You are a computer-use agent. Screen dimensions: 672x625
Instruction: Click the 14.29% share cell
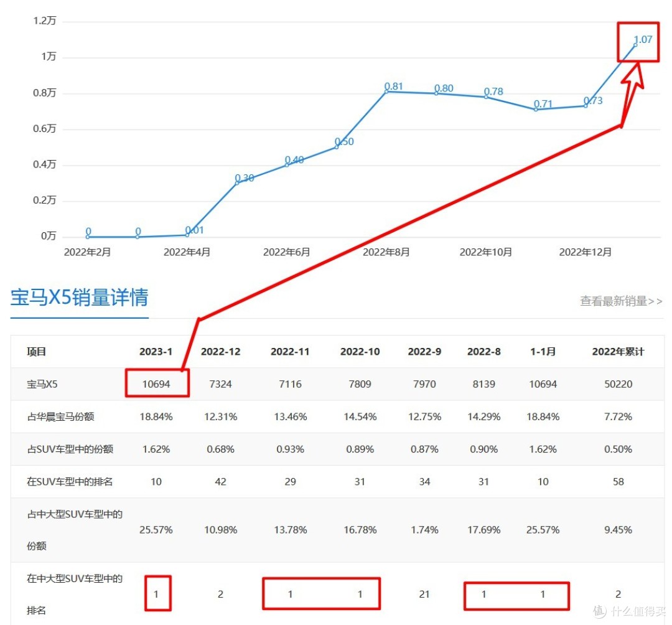click(484, 416)
